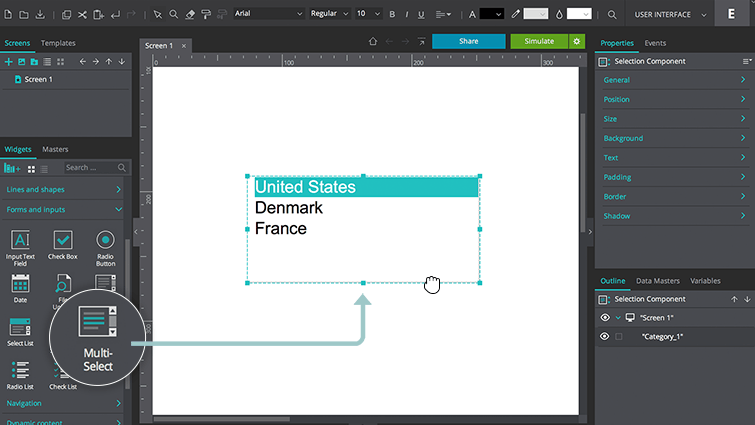This screenshot has width=755, height=425.
Task: Add a new folder in Screens panel
Action: click(34, 62)
